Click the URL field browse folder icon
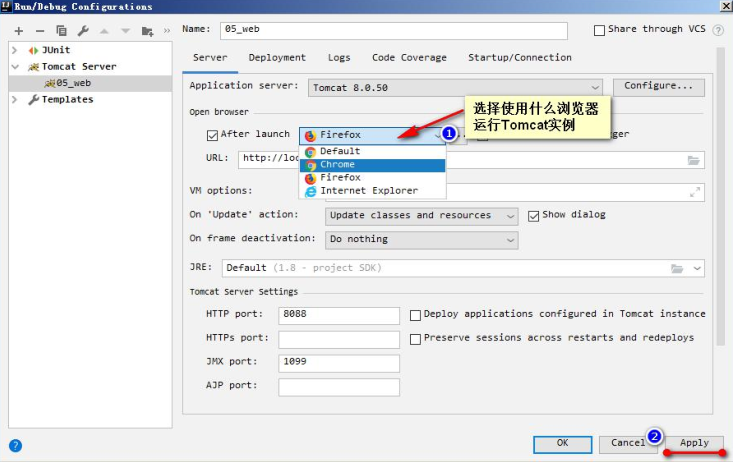Image resolution: width=733 pixels, height=462 pixels. coord(694,160)
